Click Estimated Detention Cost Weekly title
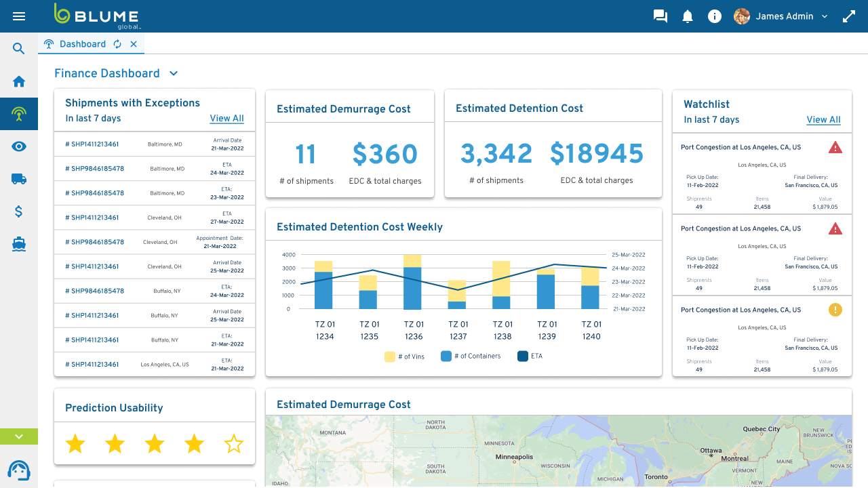Image resolution: width=868 pixels, height=488 pixels. click(x=359, y=227)
